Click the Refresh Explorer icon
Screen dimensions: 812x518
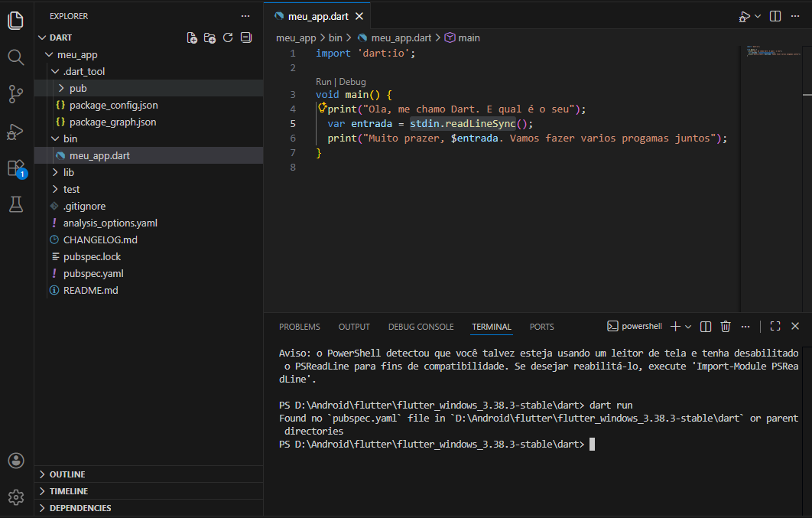pyautogui.click(x=228, y=37)
